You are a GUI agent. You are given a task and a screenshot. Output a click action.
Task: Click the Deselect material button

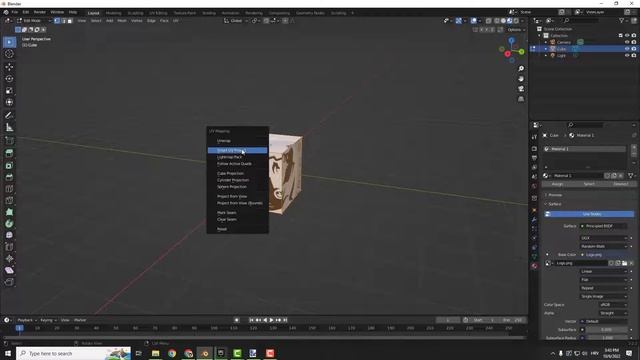pyautogui.click(x=620, y=184)
